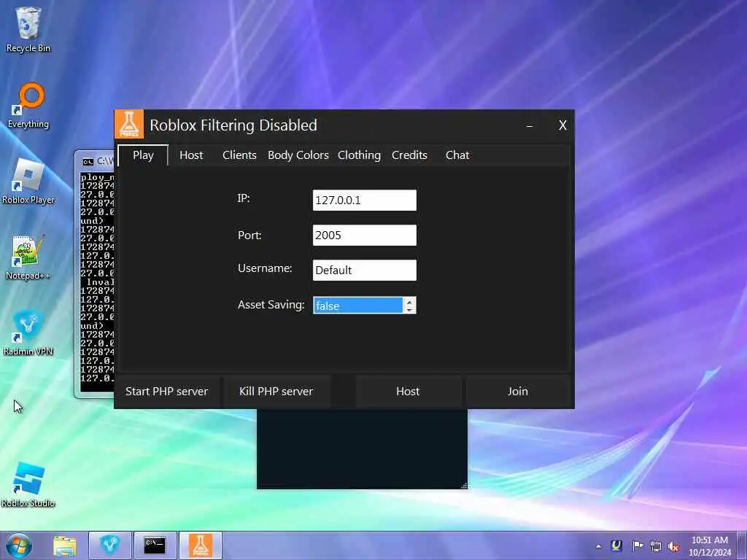Minimize the Roblox Filtering Disabled window
This screenshot has width=747, height=560.
click(530, 125)
